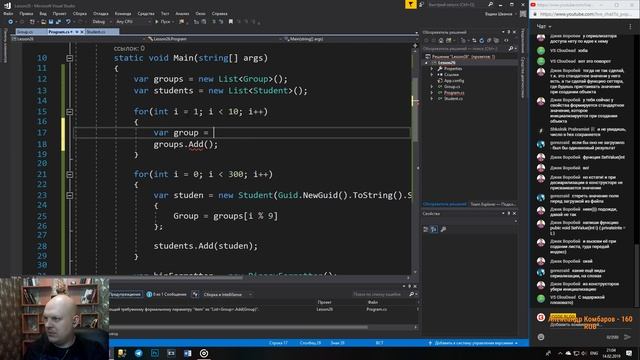Collapse the for loop outlining at line 15
Image resolution: width=640 pixels, height=360 pixels.
click(69, 112)
